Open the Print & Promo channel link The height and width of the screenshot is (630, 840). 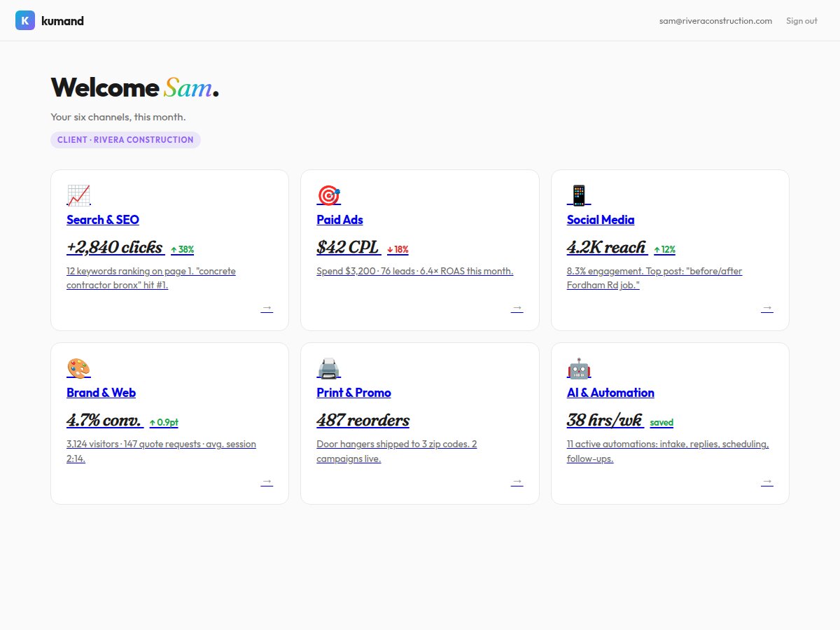coord(353,393)
